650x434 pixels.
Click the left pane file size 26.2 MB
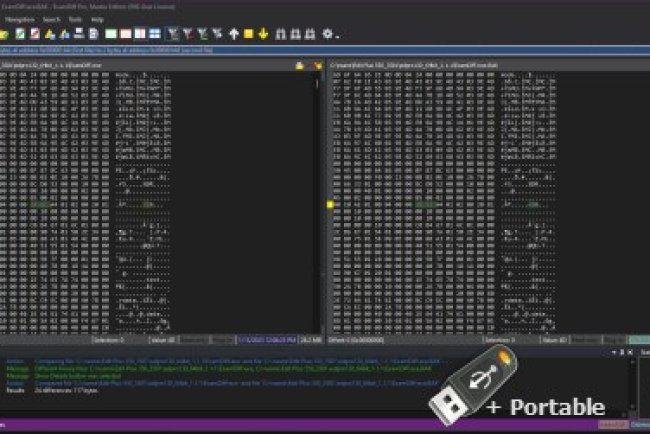coord(310,340)
